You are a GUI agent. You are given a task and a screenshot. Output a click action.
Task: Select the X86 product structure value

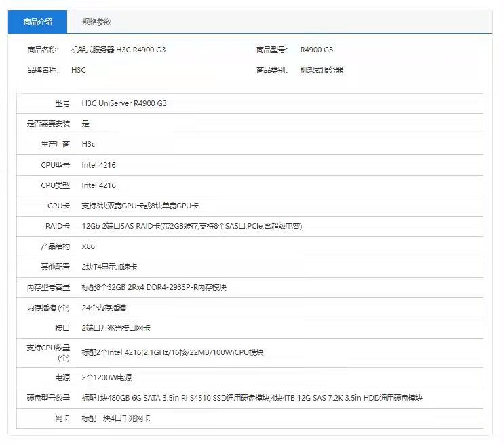pos(88,246)
